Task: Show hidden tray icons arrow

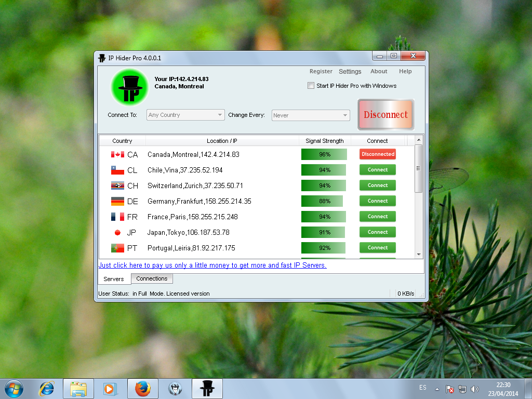Action: [x=437, y=389]
